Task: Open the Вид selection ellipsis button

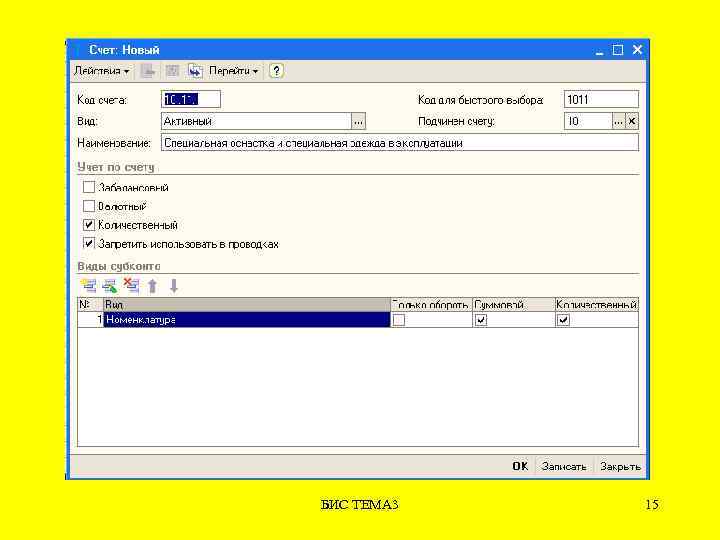Action: click(358, 122)
